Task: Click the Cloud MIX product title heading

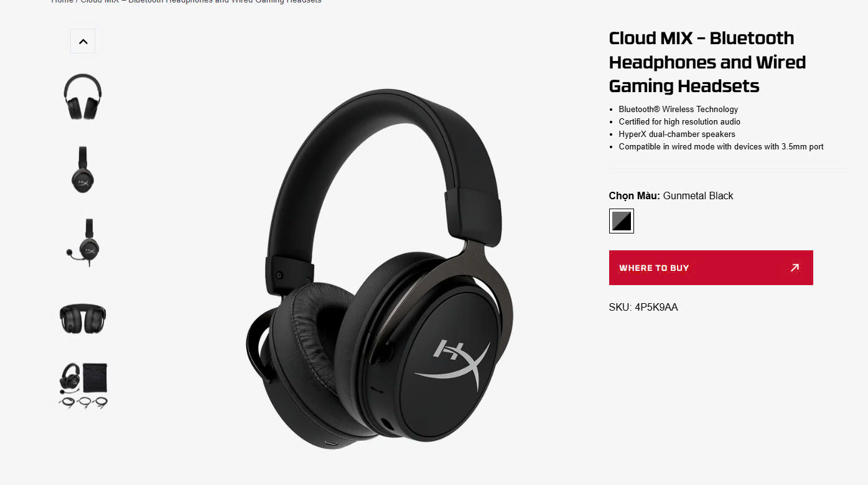Action: (x=707, y=62)
